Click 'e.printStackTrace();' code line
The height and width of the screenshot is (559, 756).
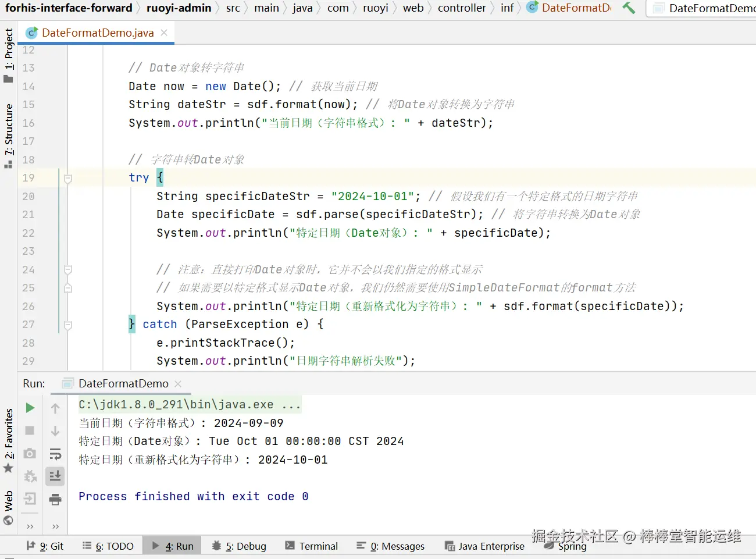[x=226, y=343]
